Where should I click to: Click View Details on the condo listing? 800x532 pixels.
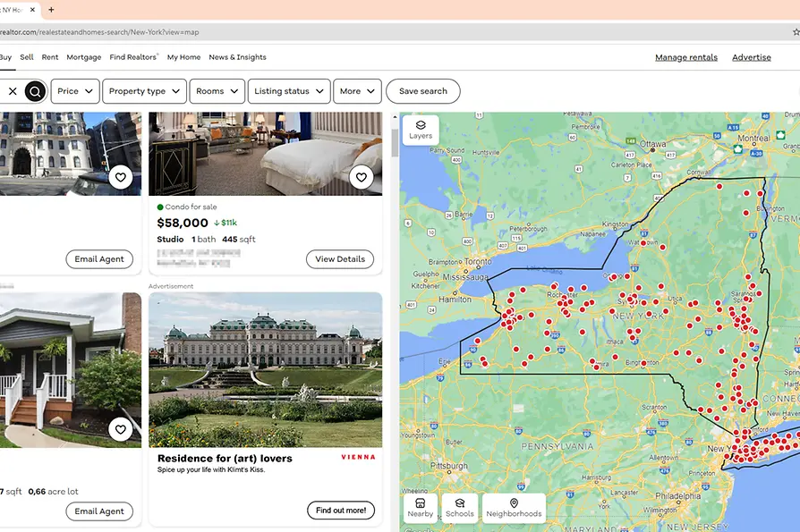pyautogui.click(x=339, y=259)
